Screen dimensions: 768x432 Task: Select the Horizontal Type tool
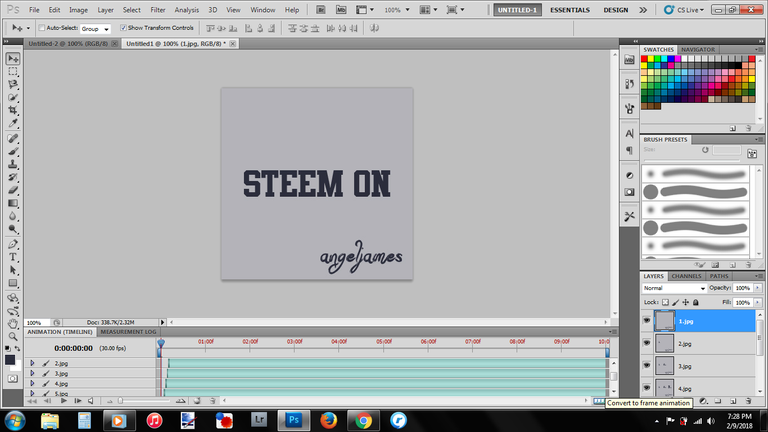tap(13, 257)
